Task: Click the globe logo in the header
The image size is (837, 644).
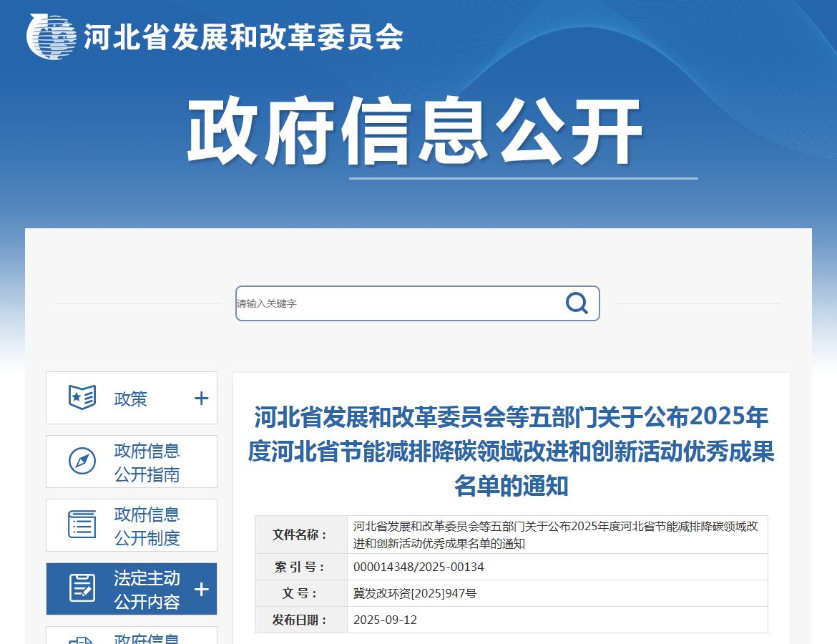Action: click(x=52, y=36)
